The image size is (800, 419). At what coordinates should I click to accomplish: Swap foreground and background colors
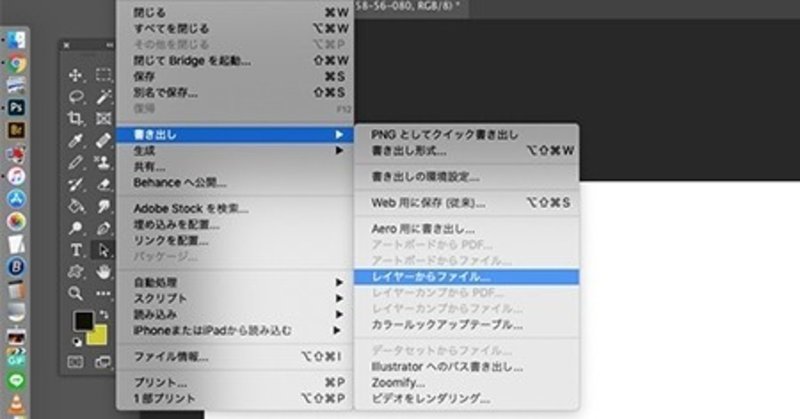(x=104, y=314)
